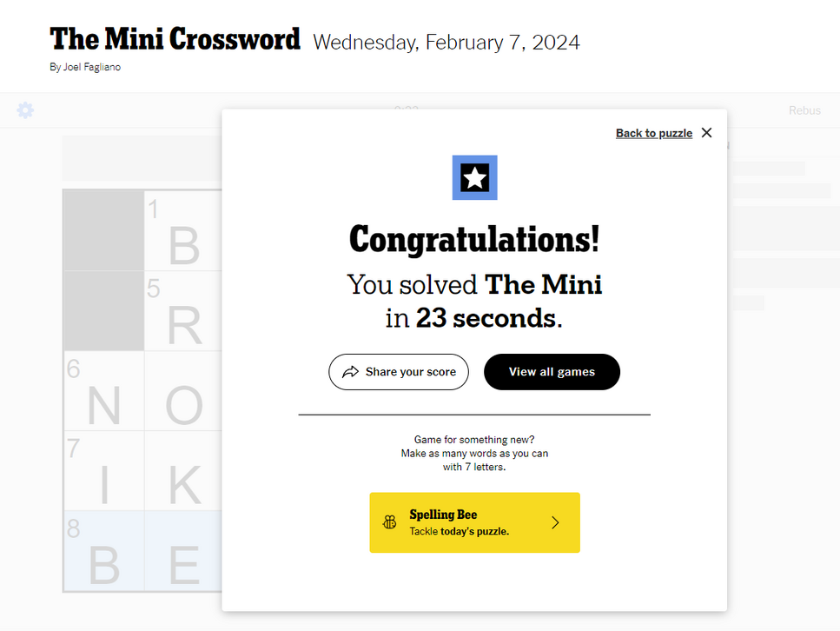
Task: Click the Joel Fagliano byline
Action: coord(85,68)
